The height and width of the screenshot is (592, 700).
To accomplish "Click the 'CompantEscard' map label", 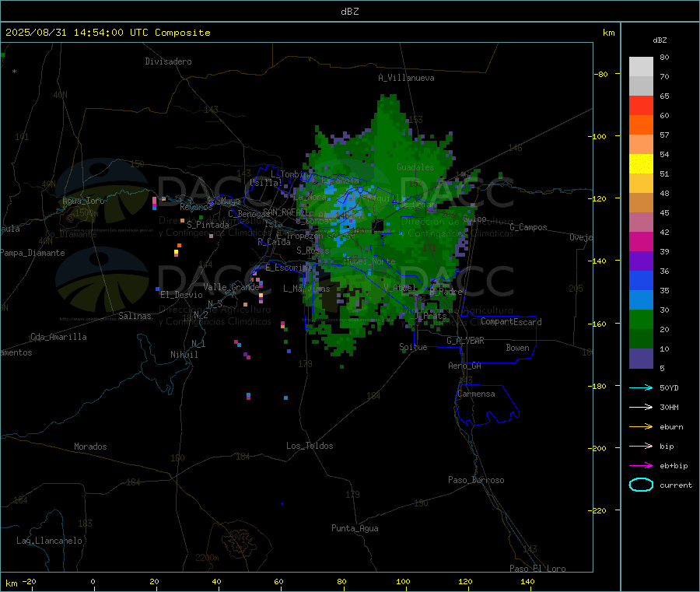I will [x=511, y=321].
